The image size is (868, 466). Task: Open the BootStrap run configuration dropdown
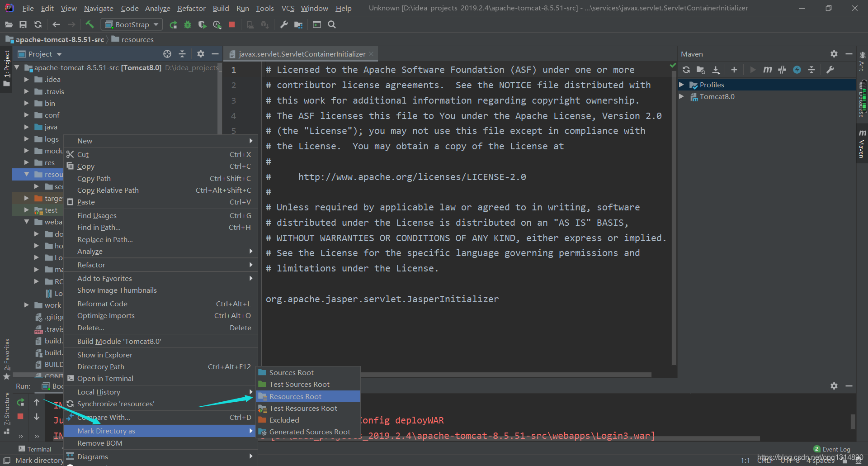click(x=132, y=25)
